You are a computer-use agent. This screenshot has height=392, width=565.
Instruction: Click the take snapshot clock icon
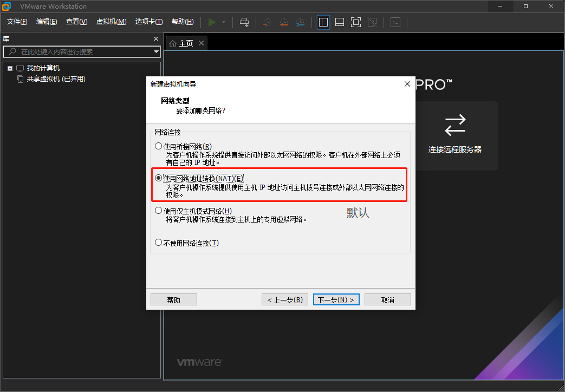pos(267,22)
